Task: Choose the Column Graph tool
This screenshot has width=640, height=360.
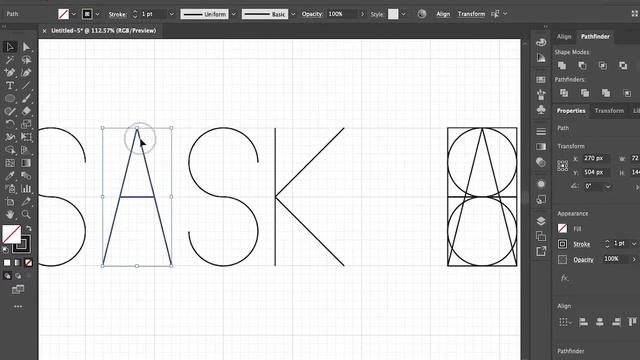Action: click(26, 189)
